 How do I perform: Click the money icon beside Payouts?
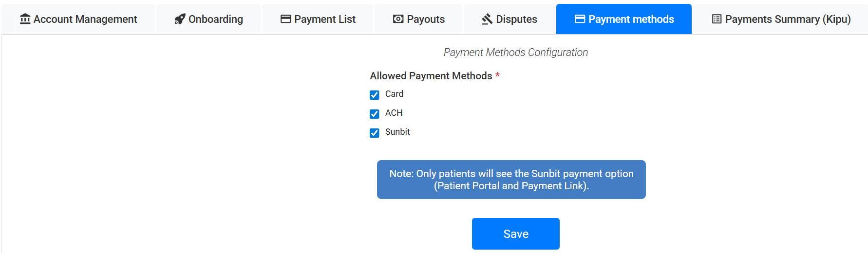[398, 19]
